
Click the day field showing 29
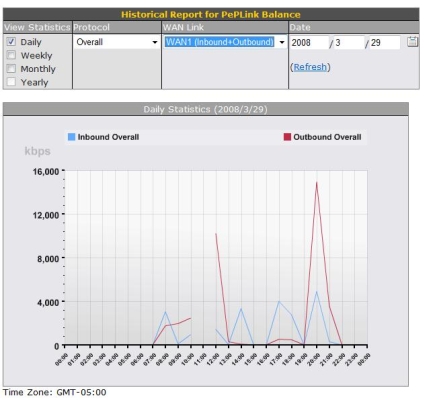(385, 43)
